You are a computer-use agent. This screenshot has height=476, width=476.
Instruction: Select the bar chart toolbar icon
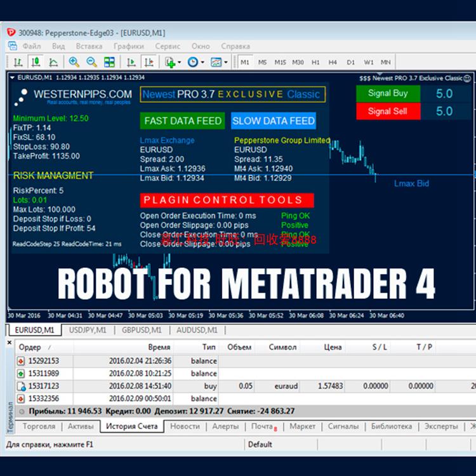(18, 62)
